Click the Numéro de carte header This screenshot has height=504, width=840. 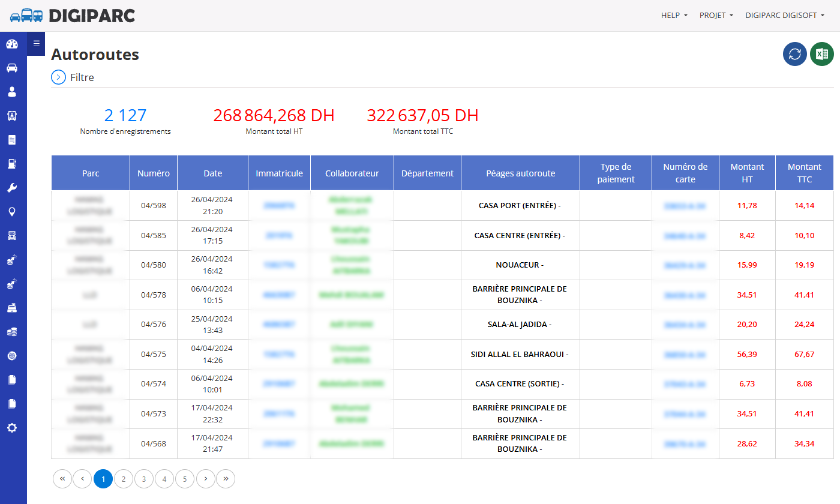[x=686, y=173]
